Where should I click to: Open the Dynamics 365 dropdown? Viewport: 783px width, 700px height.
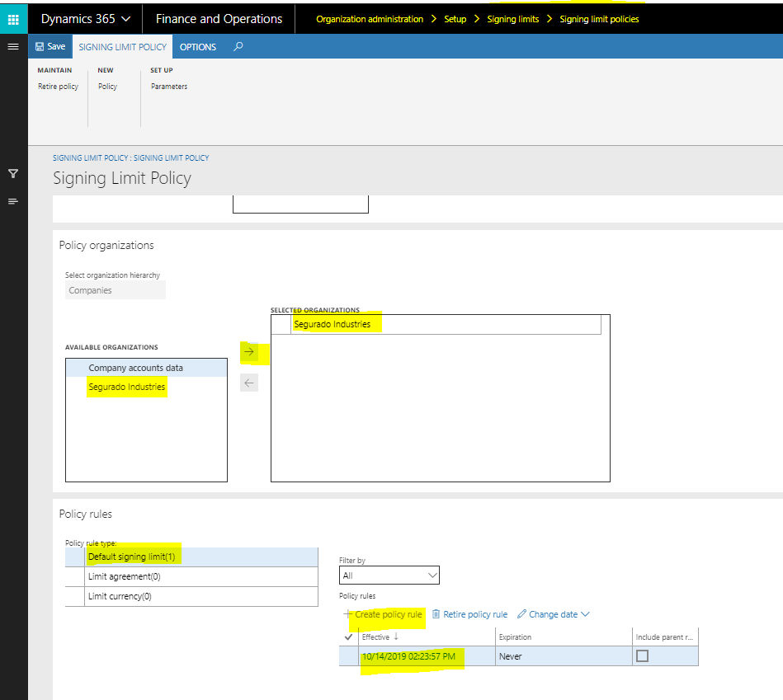coord(86,19)
